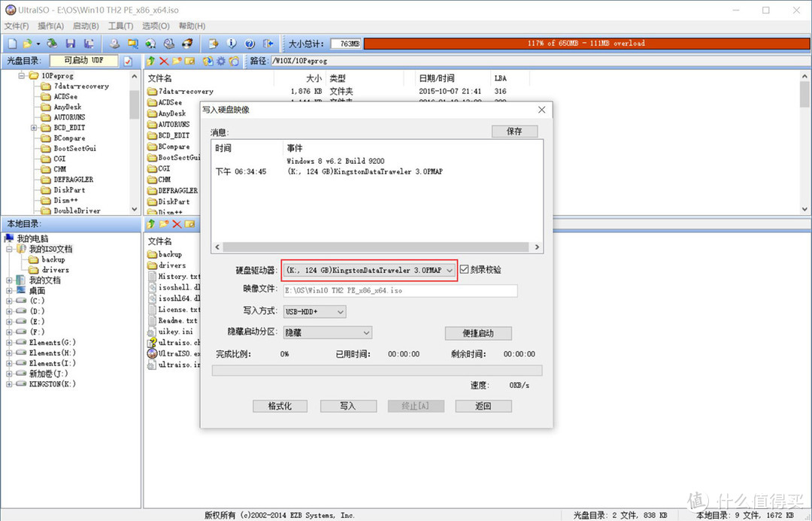Click the write progress bar in dialog
The image size is (812, 521).
tap(377, 371)
